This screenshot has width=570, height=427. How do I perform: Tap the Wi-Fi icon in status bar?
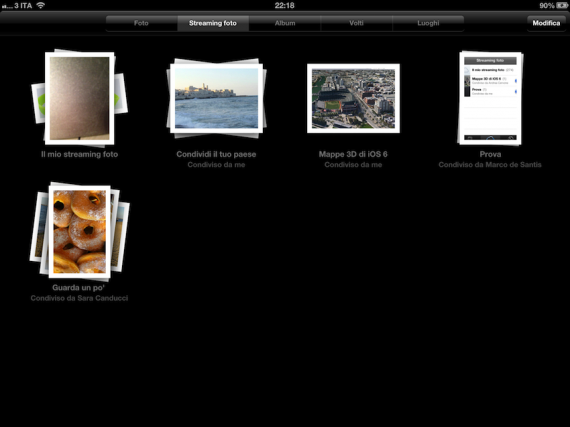pyautogui.click(x=41, y=5)
